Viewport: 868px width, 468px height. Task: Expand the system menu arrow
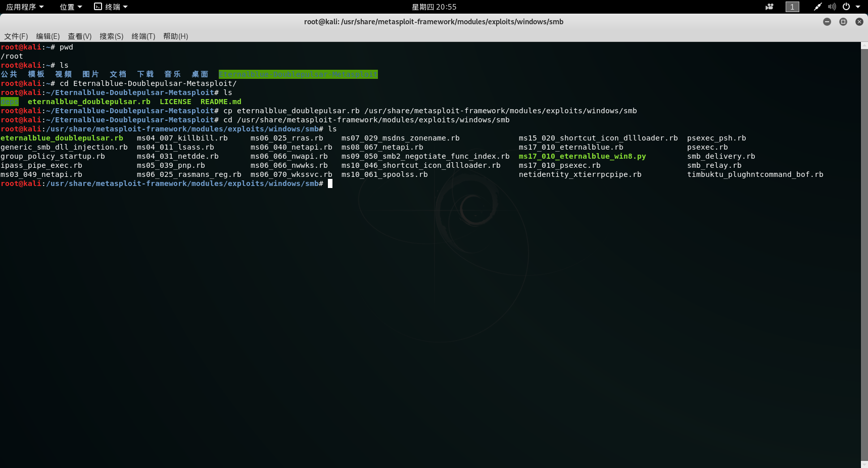coord(858,7)
